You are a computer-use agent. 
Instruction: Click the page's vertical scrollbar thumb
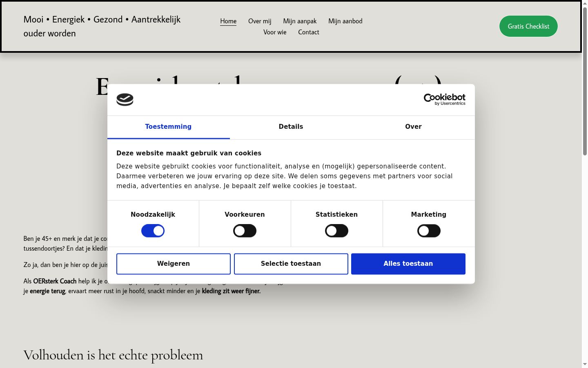tap(585, 81)
